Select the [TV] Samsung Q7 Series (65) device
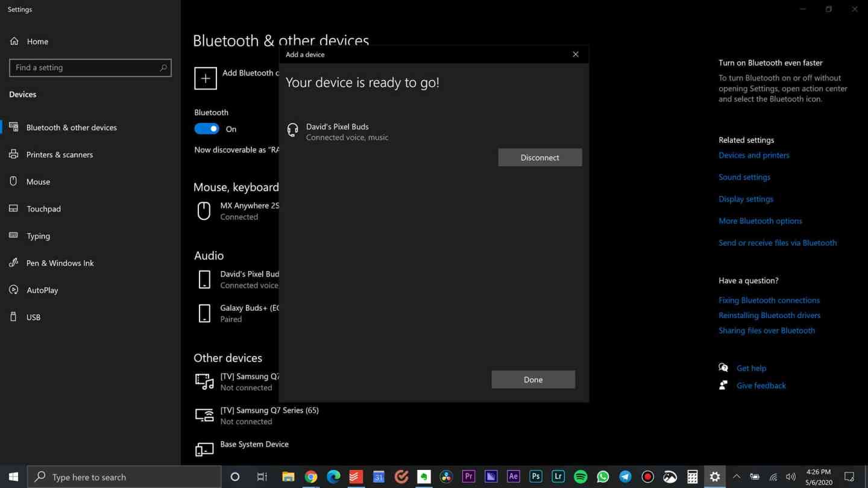868x488 pixels. 269,416
